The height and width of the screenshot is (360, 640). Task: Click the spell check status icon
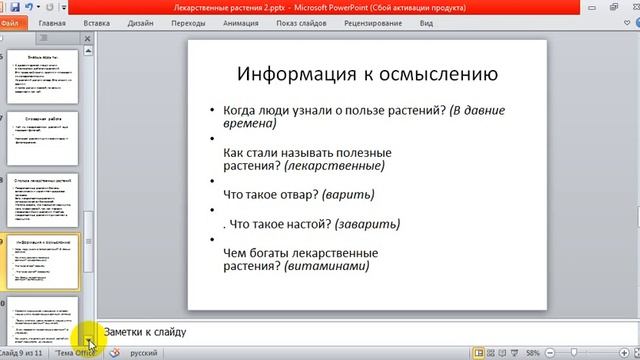click(x=115, y=353)
